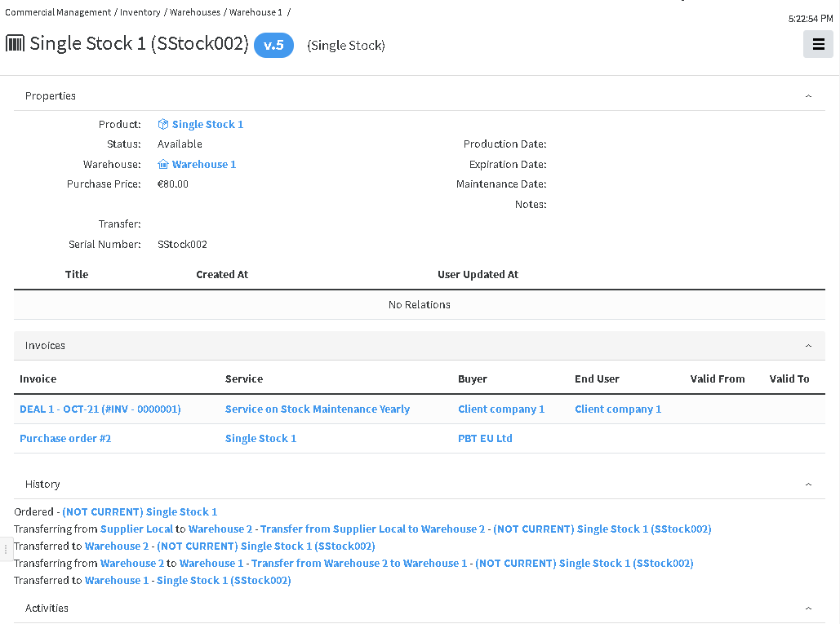Open Warehouse 1 link in 'Transferred to Warehouse 1' row
This screenshot has width=840, height=624.
(x=117, y=580)
